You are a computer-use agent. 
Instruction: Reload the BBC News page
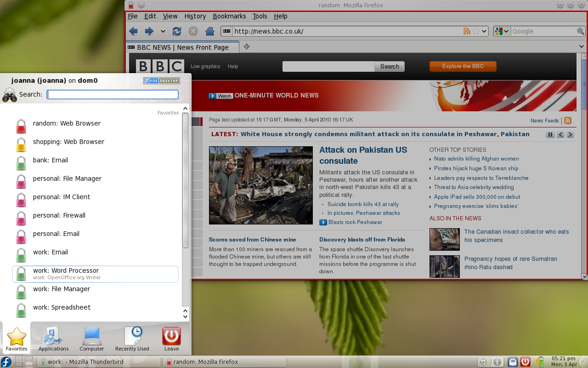click(x=177, y=31)
